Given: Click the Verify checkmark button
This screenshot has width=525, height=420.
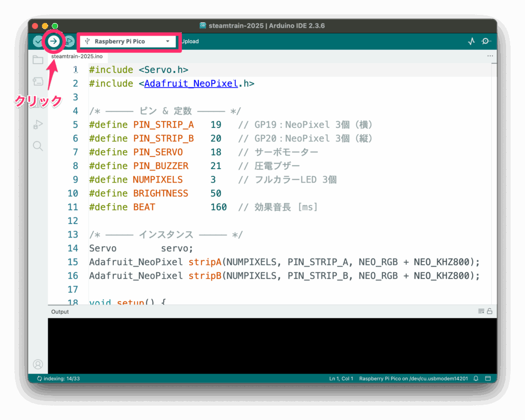Looking at the screenshot, I should click(x=38, y=41).
